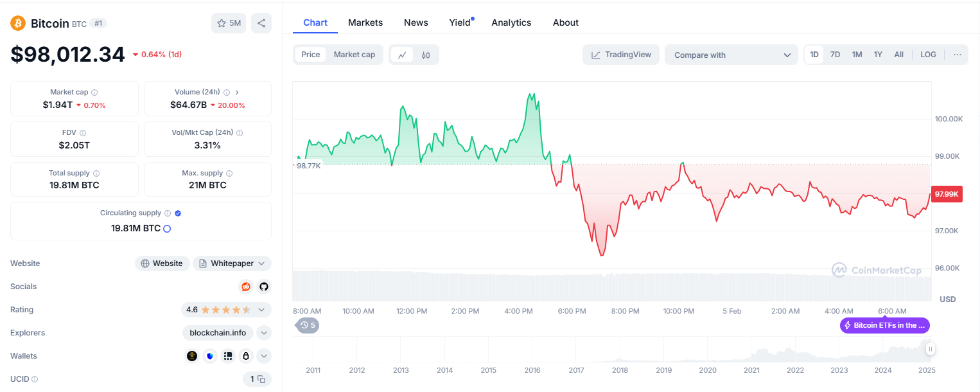Open the Reddit social icon
The height and width of the screenshot is (392, 980).
(246, 287)
